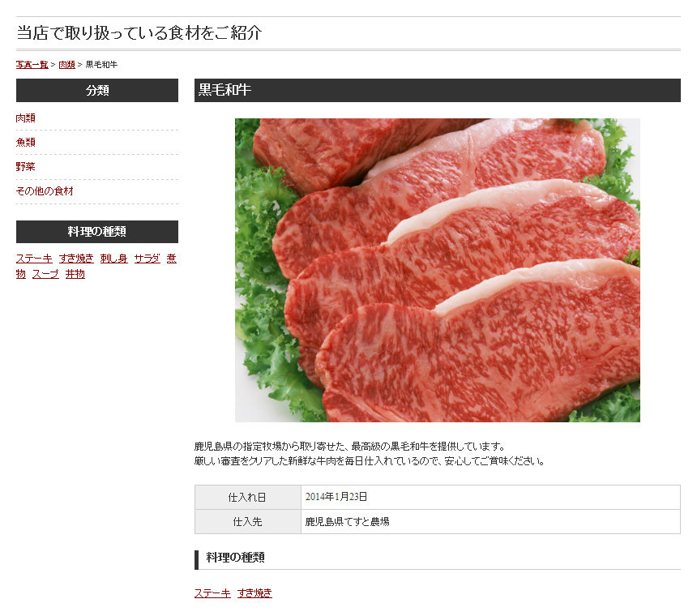Click the large wagyu beef photo

coord(438,270)
